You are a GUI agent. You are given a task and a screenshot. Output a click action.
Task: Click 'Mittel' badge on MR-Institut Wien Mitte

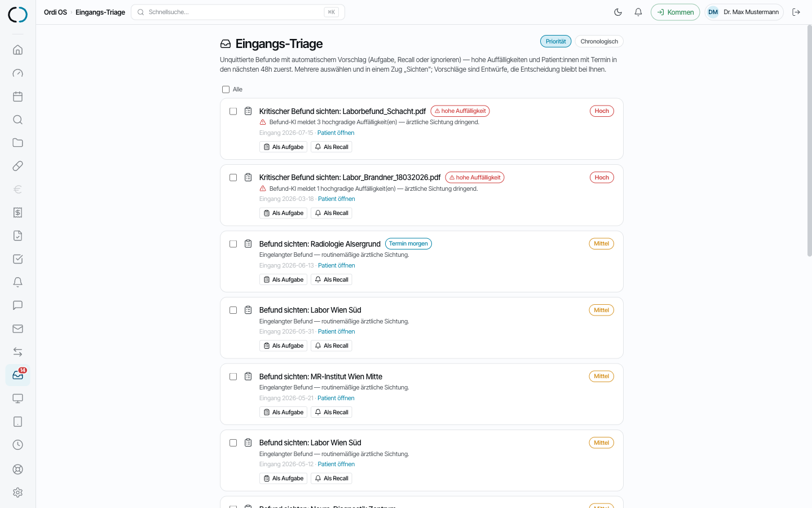coord(601,376)
